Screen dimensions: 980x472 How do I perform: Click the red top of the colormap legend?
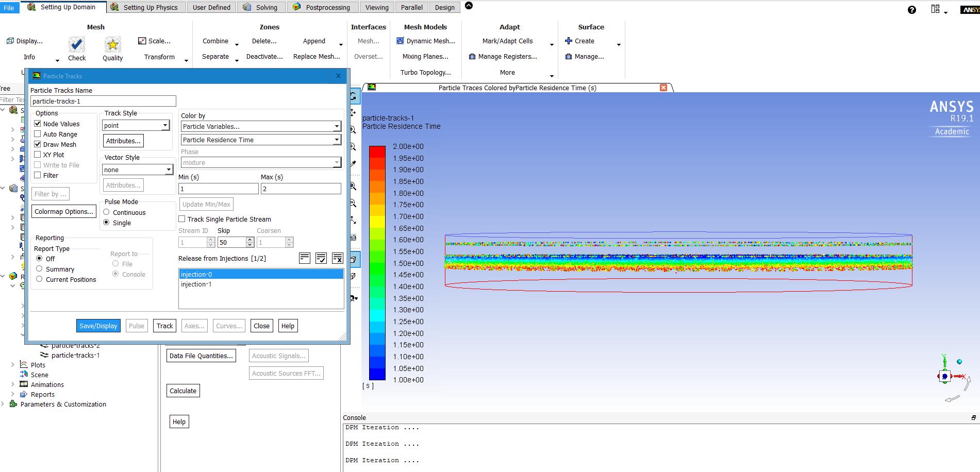tap(377, 151)
